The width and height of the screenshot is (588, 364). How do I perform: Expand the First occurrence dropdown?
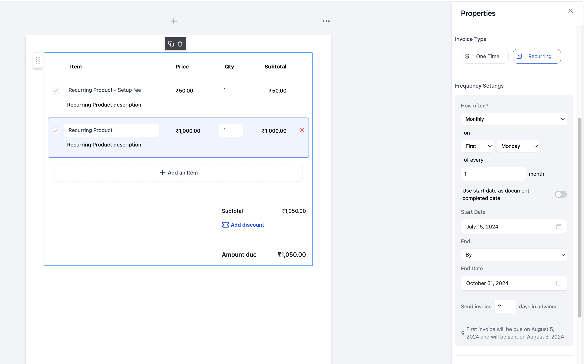pos(477,146)
